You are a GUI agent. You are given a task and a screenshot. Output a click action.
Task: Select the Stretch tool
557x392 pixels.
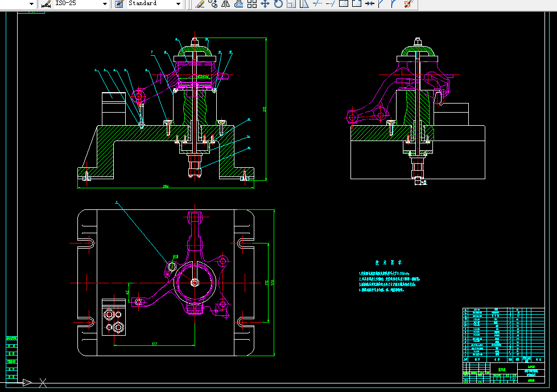click(304, 4)
